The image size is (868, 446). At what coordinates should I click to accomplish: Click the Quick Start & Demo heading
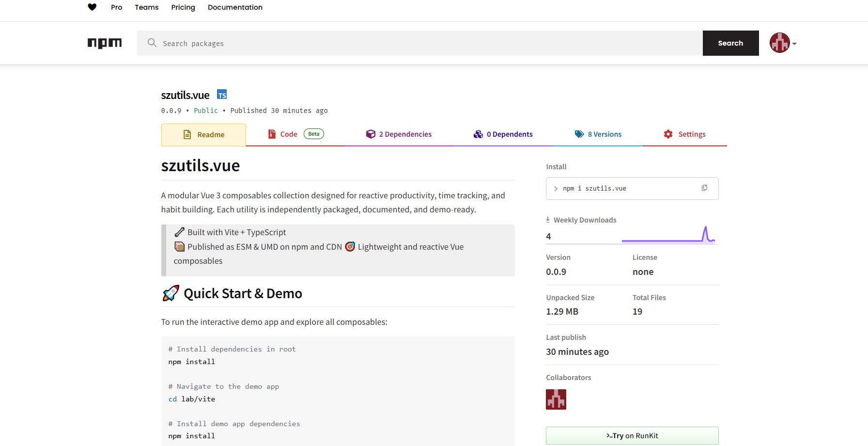pyautogui.click(x=243, y=294)
